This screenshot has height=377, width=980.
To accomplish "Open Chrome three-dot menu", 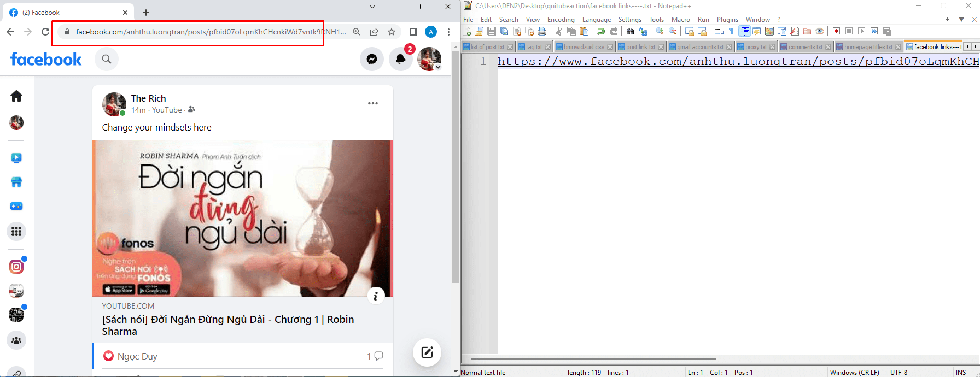I will 449,32.
